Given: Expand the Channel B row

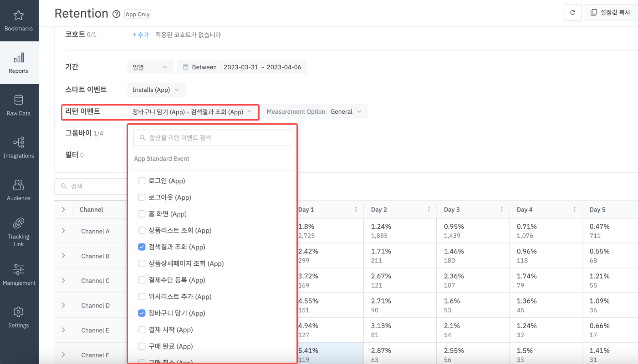Looking at the screenshot, I should (63, 256).
